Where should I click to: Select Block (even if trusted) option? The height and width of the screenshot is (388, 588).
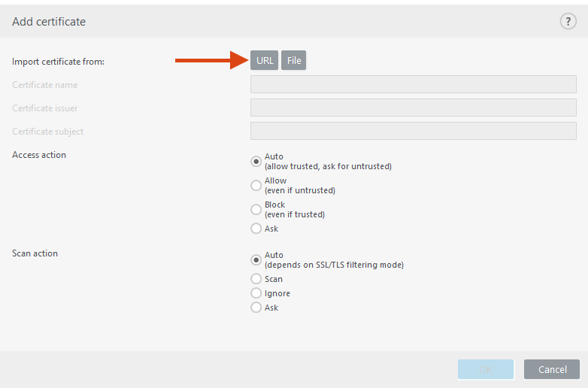256,210
